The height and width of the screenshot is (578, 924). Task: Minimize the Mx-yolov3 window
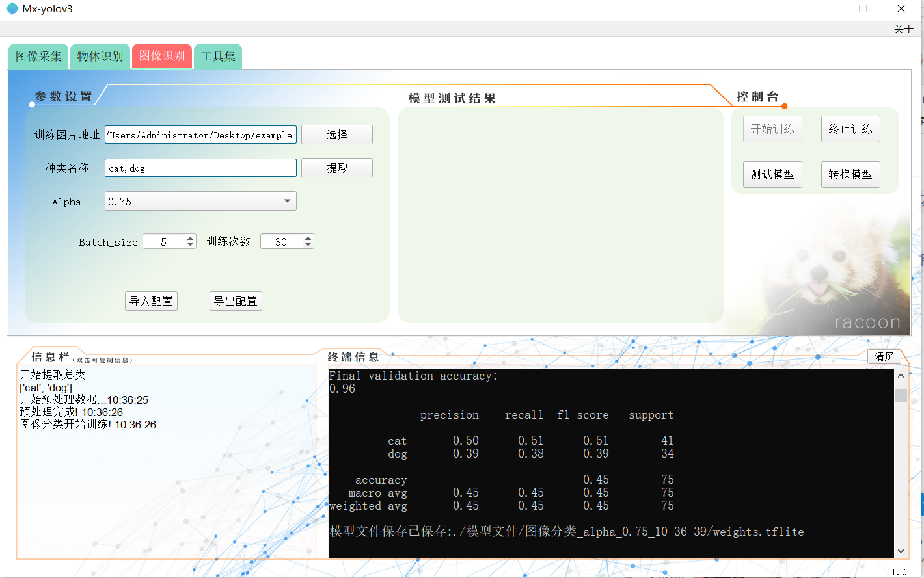pos(825,8)
